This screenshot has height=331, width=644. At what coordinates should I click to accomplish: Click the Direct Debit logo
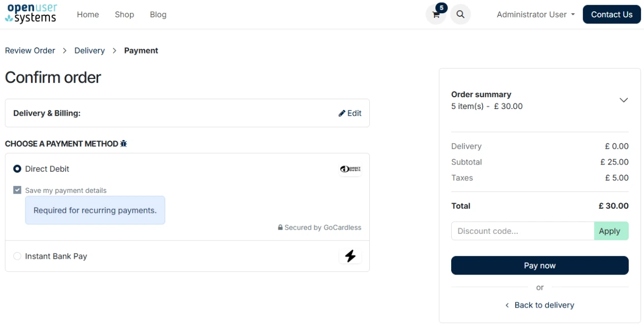tap(350, 169)
